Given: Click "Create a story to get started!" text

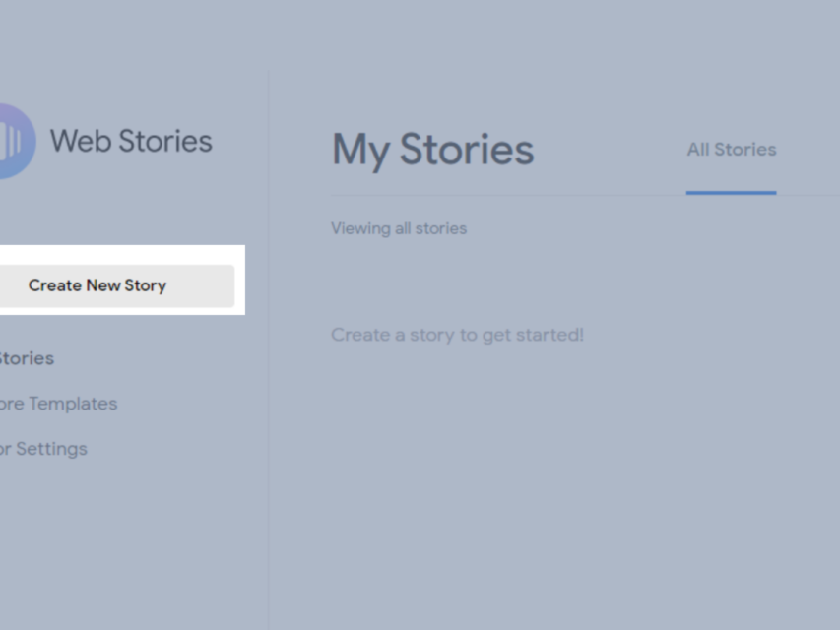Looking at the screenshot, I should 458,335.
